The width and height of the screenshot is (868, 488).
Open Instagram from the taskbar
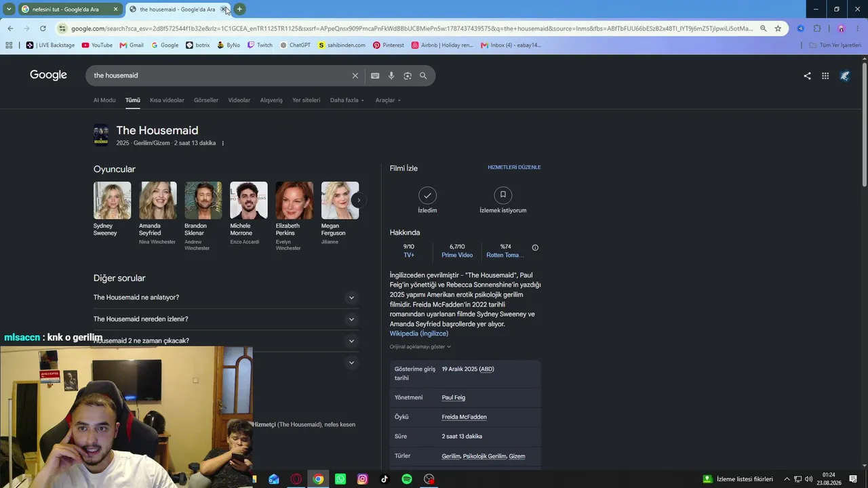[x=363, y=479]
